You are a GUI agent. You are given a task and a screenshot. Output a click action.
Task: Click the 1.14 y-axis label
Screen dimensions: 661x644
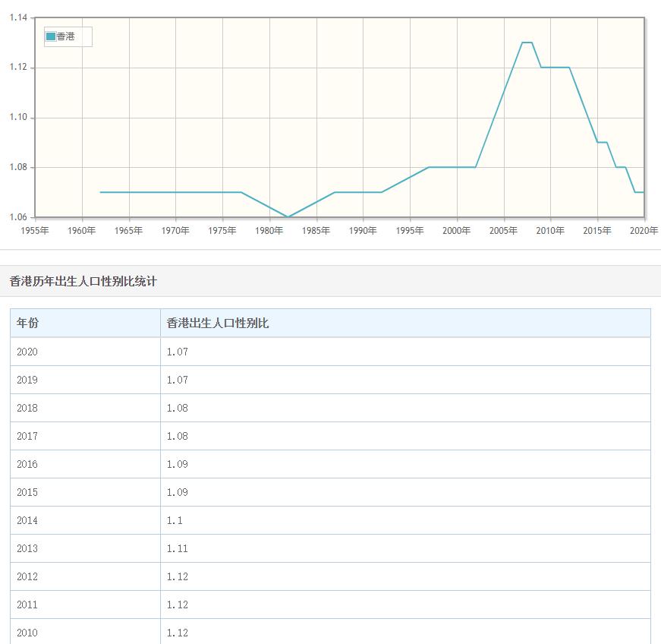[x=18, y=18]
